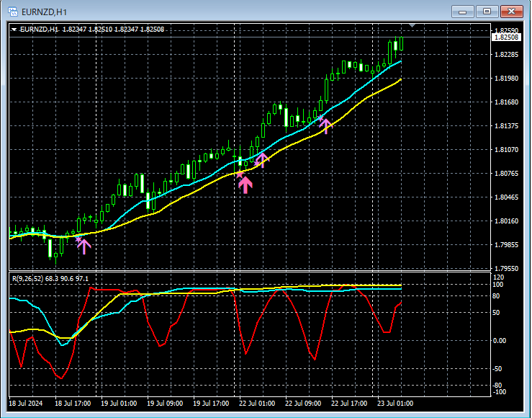Click the last green candle at chart's right edge
The height and width of the screenshot is (418, 532).
[402, 44]
